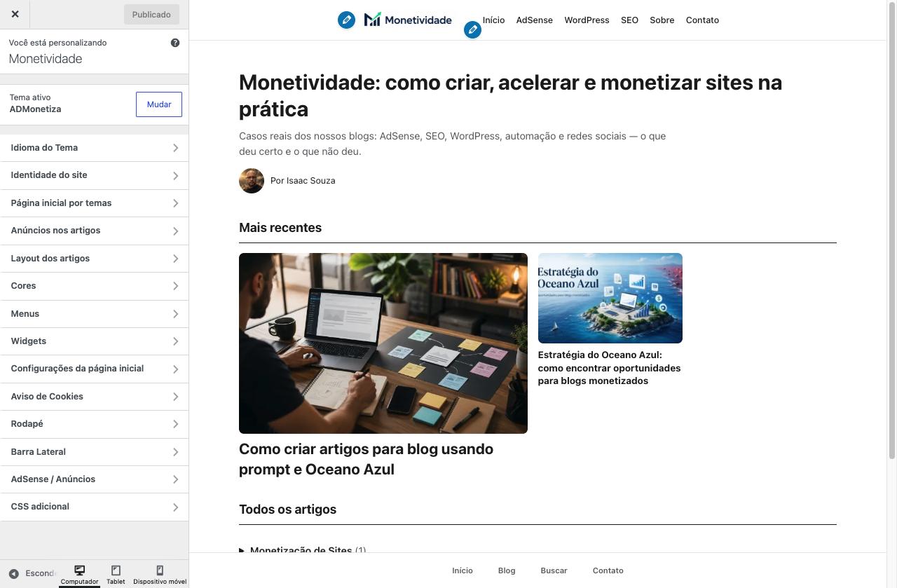Expand the Anúncios nos artigos section
897x588 pixels.
(x=94, y=231)
